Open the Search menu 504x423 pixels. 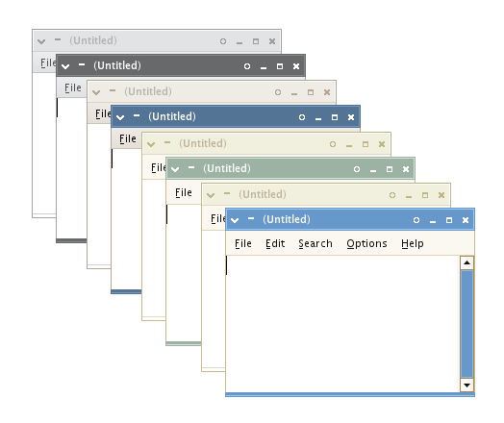coord(315,243)
